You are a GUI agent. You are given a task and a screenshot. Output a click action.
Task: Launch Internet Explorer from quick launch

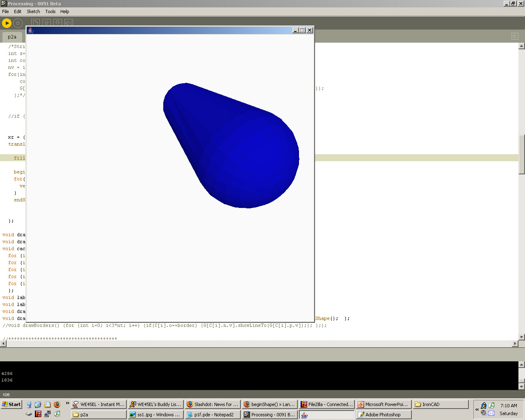[38, 404]
